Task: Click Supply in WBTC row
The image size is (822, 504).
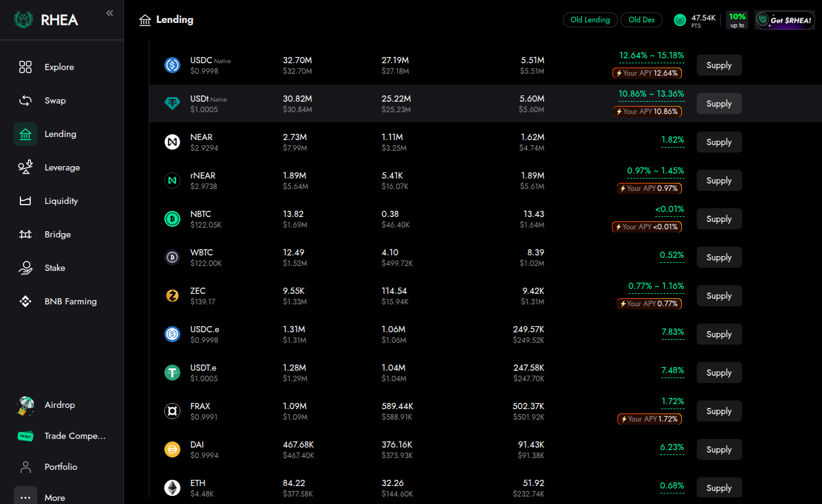Action: coord(719,257)
